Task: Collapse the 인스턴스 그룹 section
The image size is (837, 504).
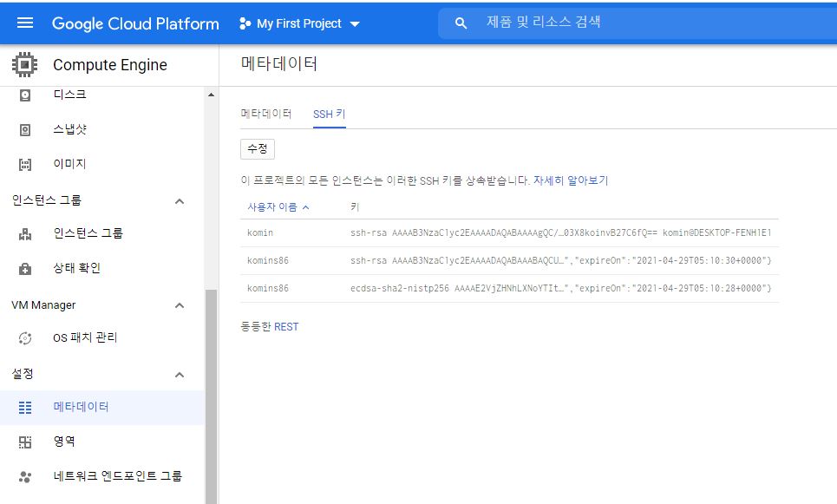Action: pyautogui.click(x=180, y=201)
